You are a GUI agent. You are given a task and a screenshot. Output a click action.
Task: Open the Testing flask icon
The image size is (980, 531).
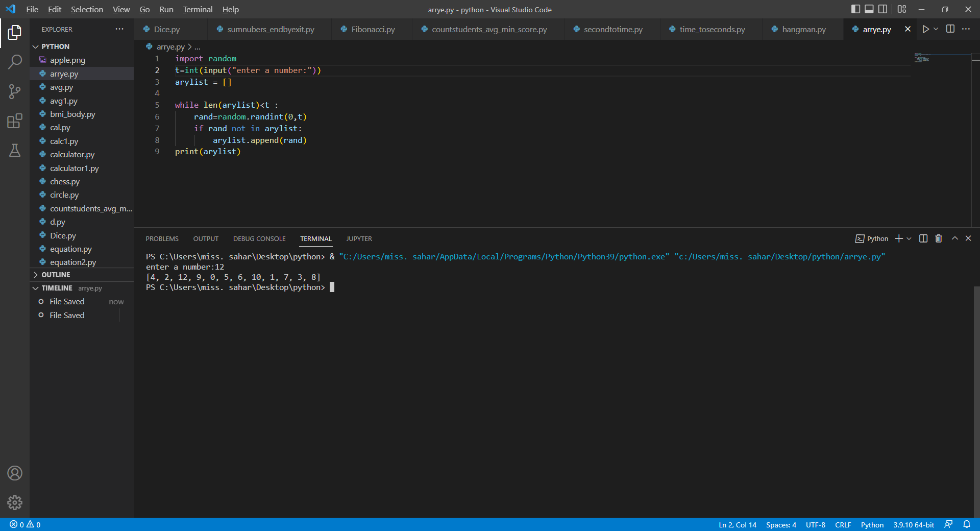[15, 150]
